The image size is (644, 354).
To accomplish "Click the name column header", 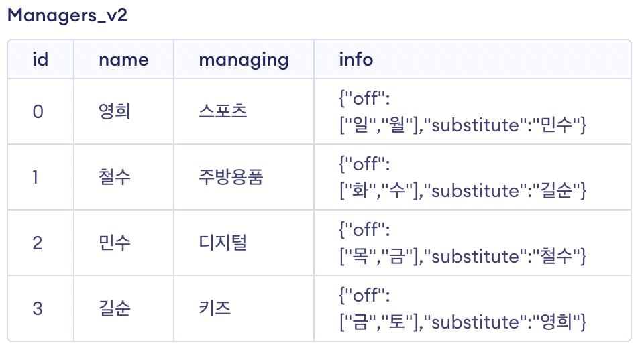I will click(123, 60).
